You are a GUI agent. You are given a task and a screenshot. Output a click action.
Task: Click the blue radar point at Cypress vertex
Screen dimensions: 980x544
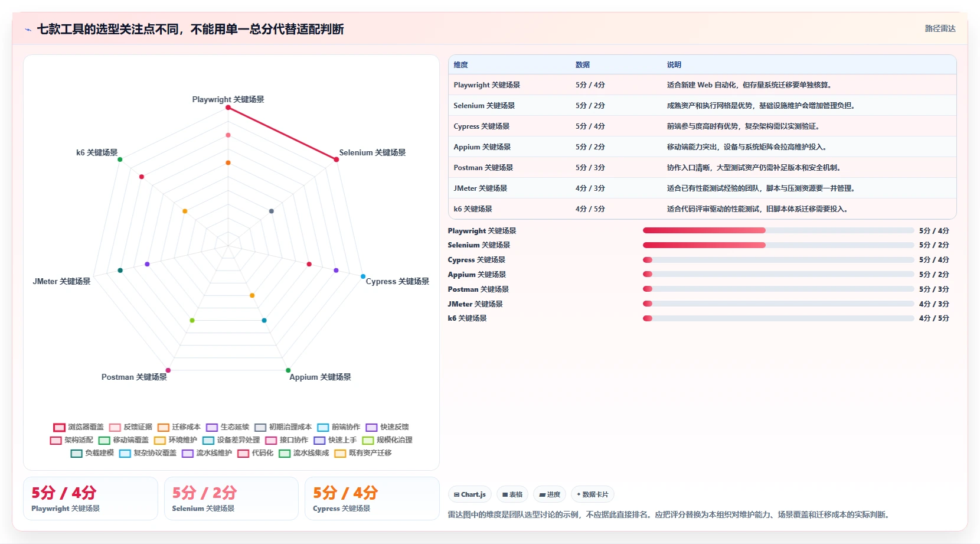363,276
